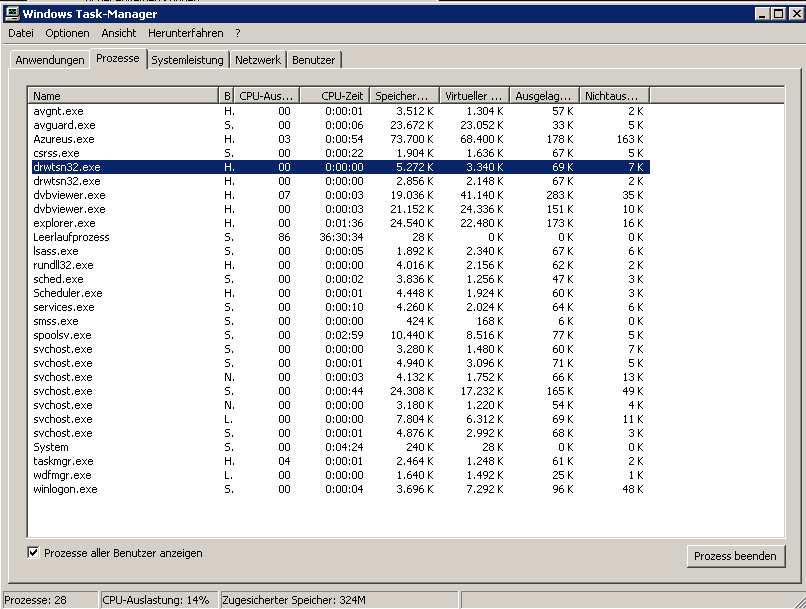
Task: Sort by Speicher column header
Action: tap(403, 96)
